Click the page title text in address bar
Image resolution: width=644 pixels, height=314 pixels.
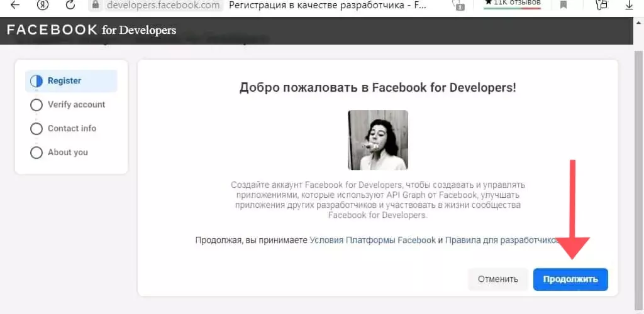pyautogui.click(x=327, y=5)
